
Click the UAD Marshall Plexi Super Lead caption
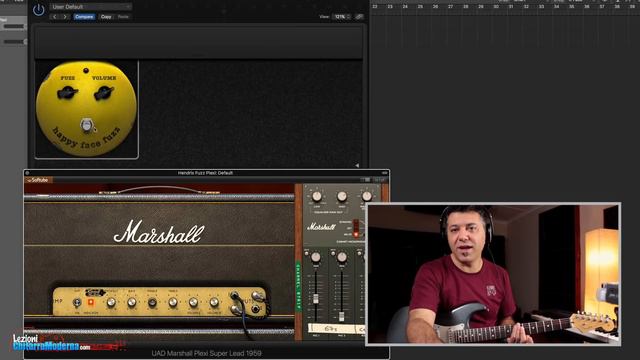tap(207, 353)
